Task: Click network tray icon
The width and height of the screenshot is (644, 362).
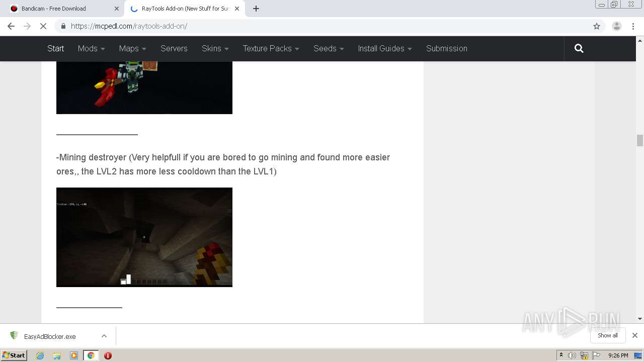Action: 584,355
